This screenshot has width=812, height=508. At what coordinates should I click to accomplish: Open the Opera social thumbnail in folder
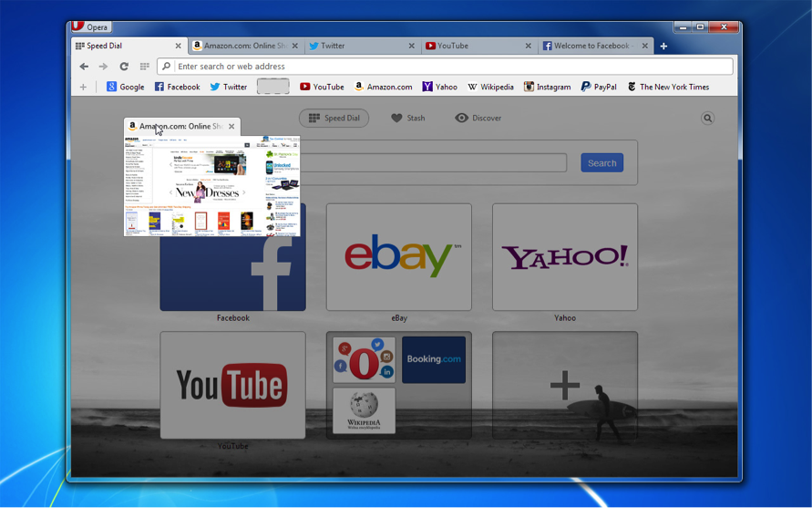364,359
